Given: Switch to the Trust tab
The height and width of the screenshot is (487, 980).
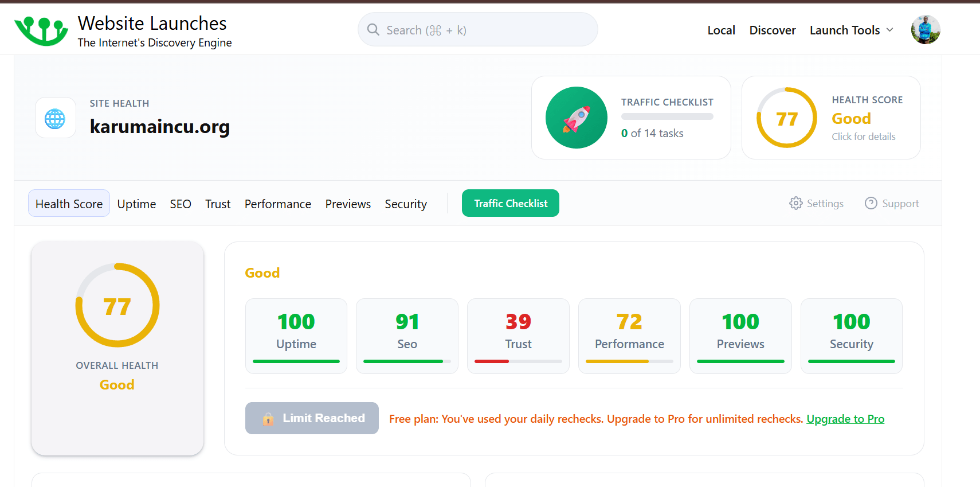Looking at the screenshot, I should 218,204.
